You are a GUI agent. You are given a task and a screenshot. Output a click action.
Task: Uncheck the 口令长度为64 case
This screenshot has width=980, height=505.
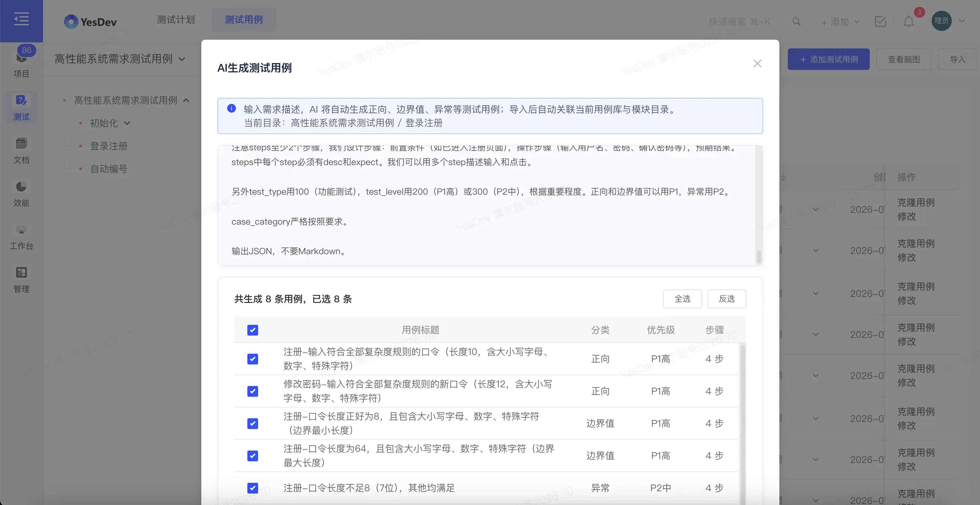[253, 456]
